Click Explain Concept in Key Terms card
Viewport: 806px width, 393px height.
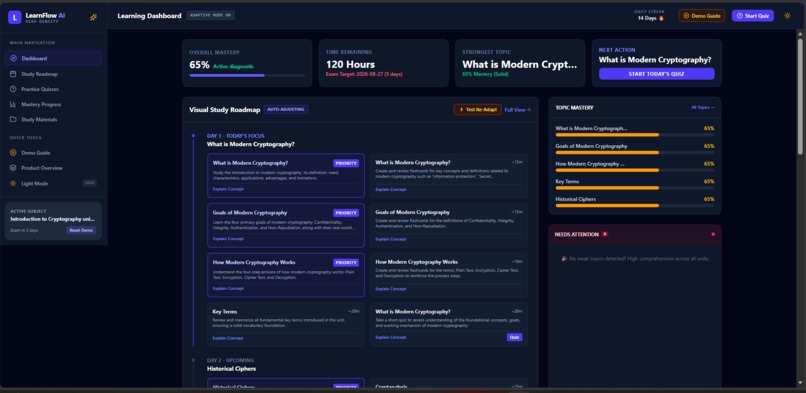tap(228, 338)
